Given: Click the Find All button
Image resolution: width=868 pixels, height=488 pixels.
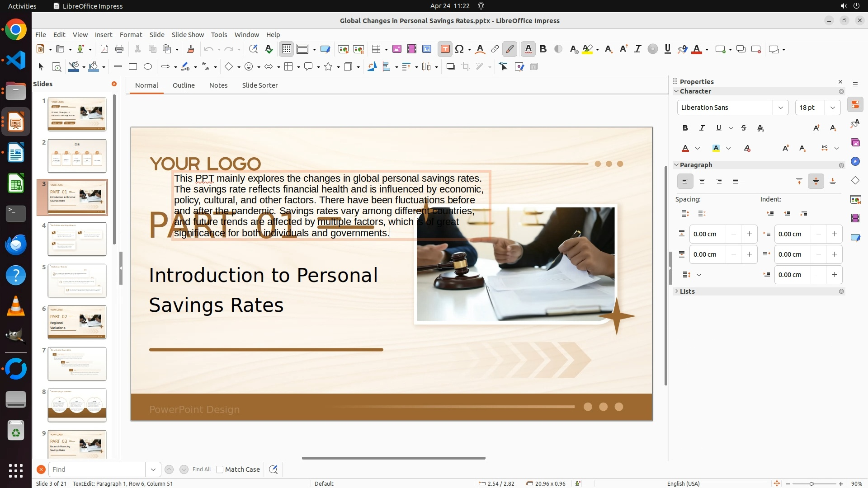Looking at the screenshot, I should [202, 469].
